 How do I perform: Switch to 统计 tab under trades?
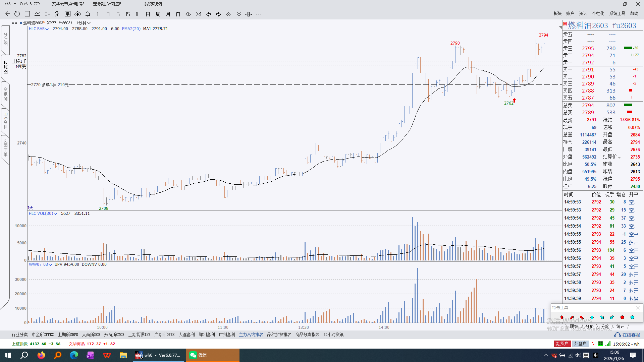pos(620,326)
